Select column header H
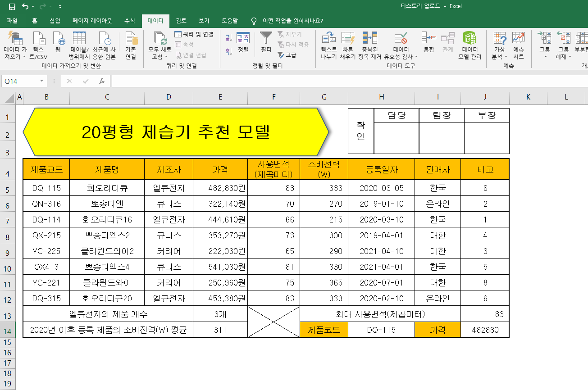Screen dimensions: 588x390 [x=382, y=97]
